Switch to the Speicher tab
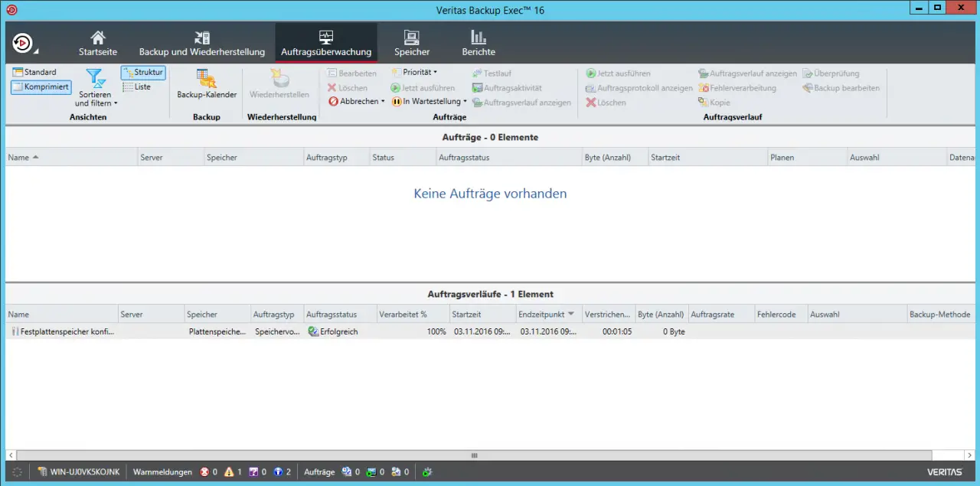 click(412, 44)
